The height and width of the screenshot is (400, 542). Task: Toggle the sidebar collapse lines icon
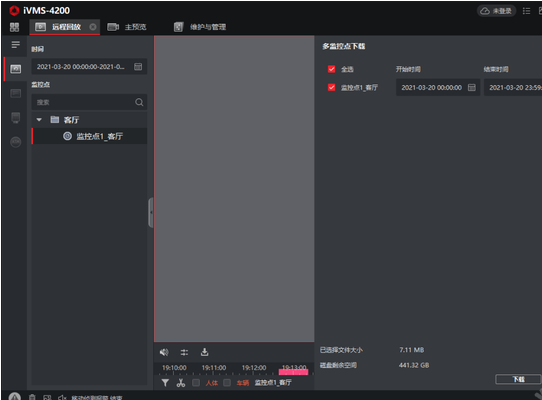tap(15, 45)
